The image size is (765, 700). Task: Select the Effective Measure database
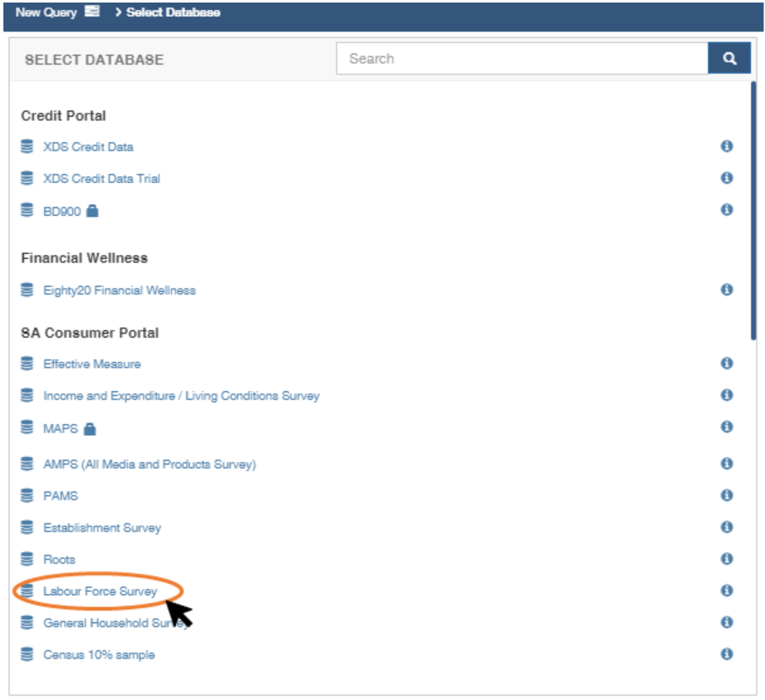click(x=91, y=364)
